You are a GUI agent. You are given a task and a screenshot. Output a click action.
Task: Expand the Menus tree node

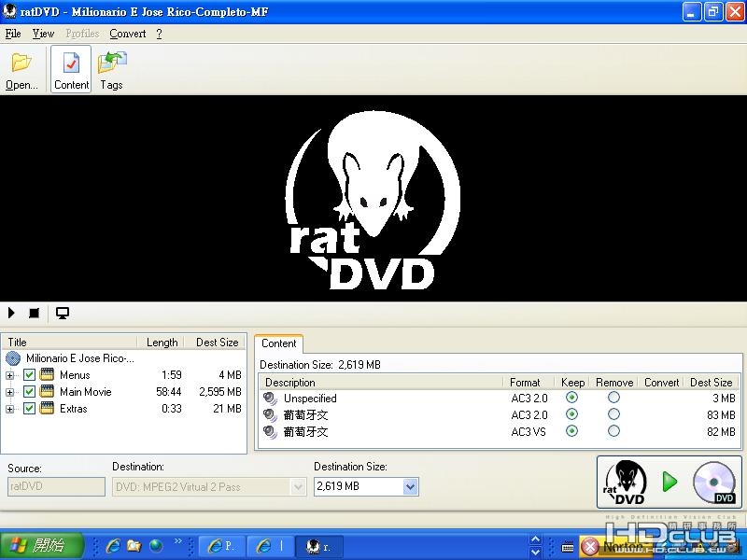[x=9, y=375]
